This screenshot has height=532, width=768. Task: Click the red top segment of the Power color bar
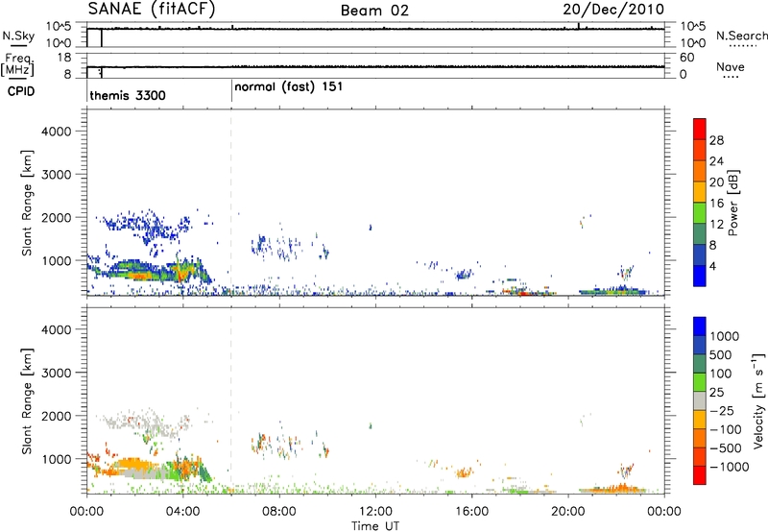[x=700, y=129]
